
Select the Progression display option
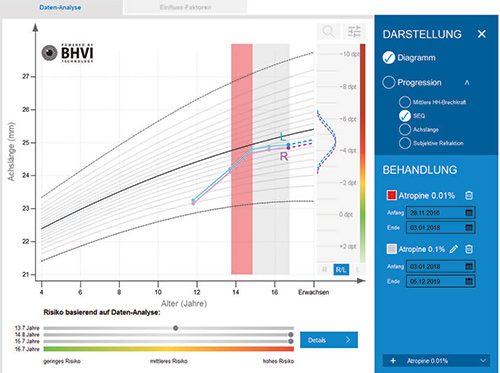click(x=389, y=82)
